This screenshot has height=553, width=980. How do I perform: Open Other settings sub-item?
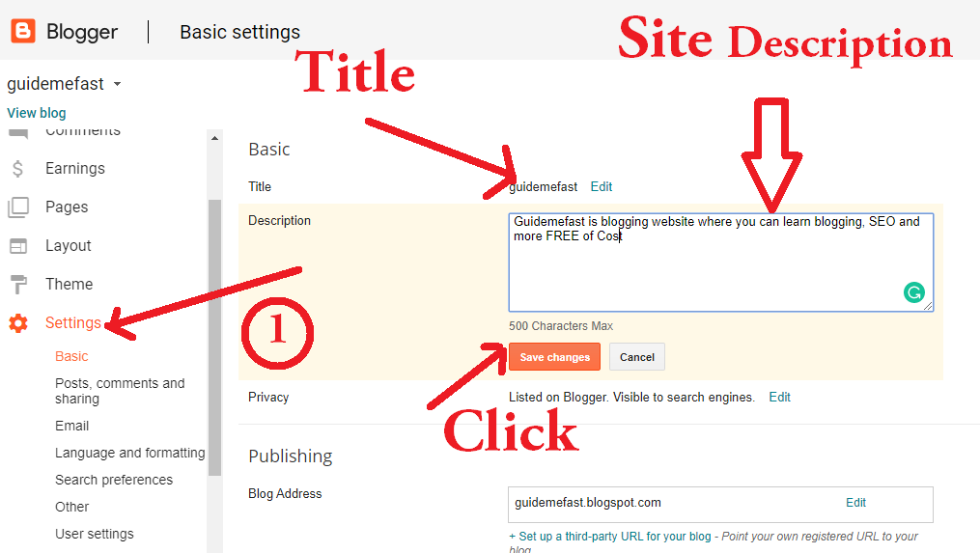coord(71,507)
